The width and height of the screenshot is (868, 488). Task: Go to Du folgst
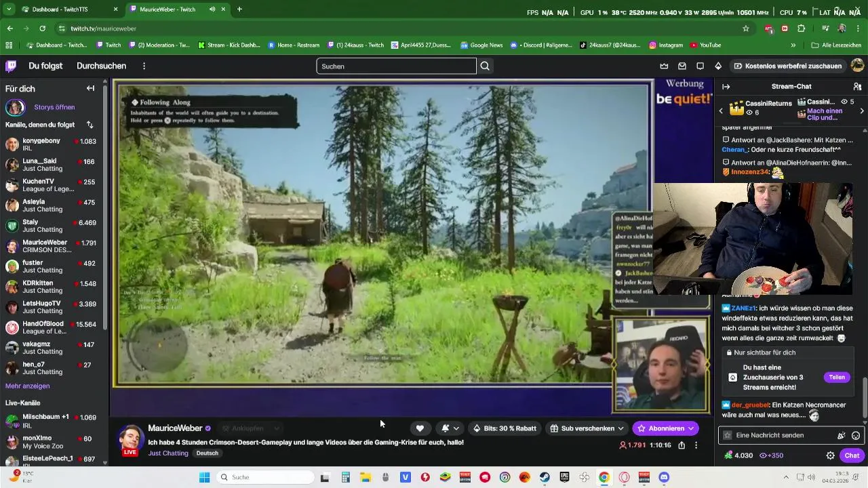pyautogui.click(x=45, y=66)
